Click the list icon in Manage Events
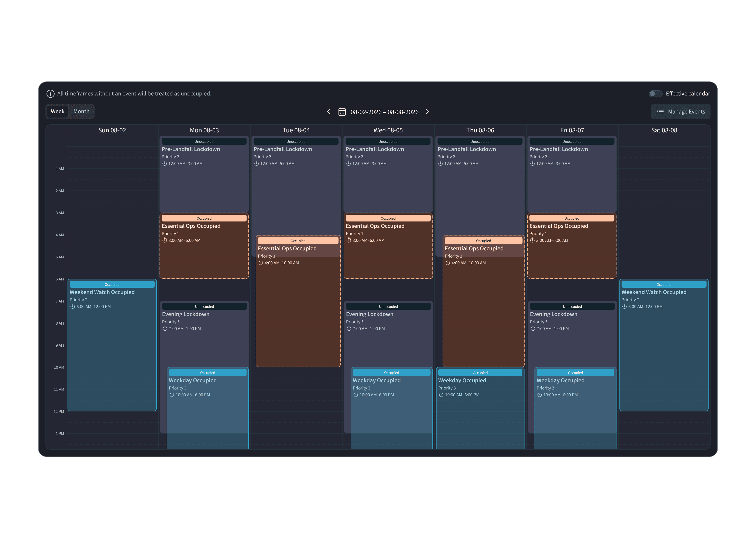 [x=660, y=112]
